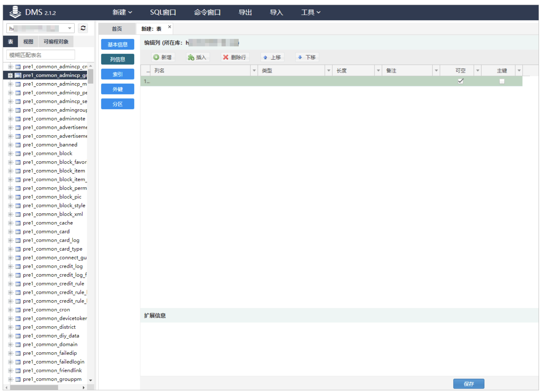
Task: Click the DMS database logo icon
Action: pyautogui.click(x=15, y=12)
